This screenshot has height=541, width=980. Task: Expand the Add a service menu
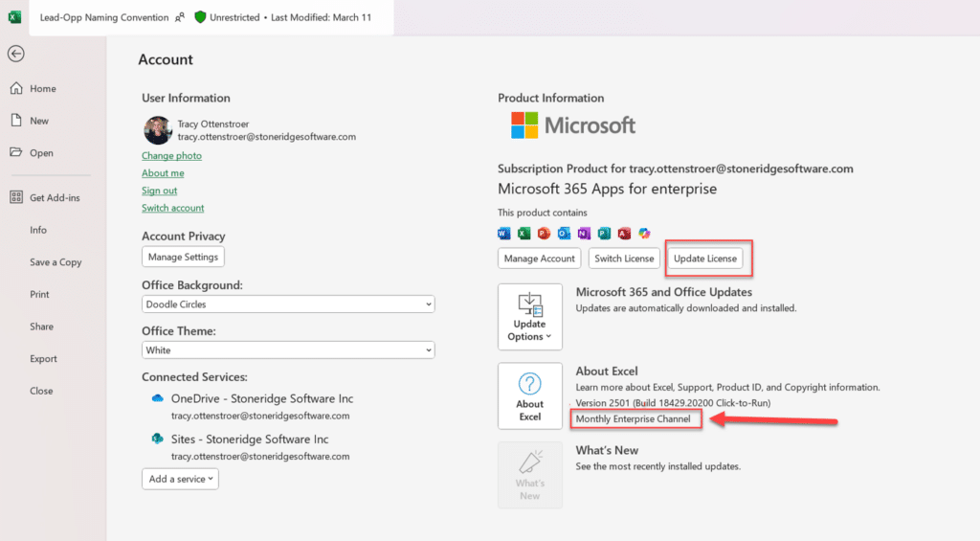tap(181, 479)
